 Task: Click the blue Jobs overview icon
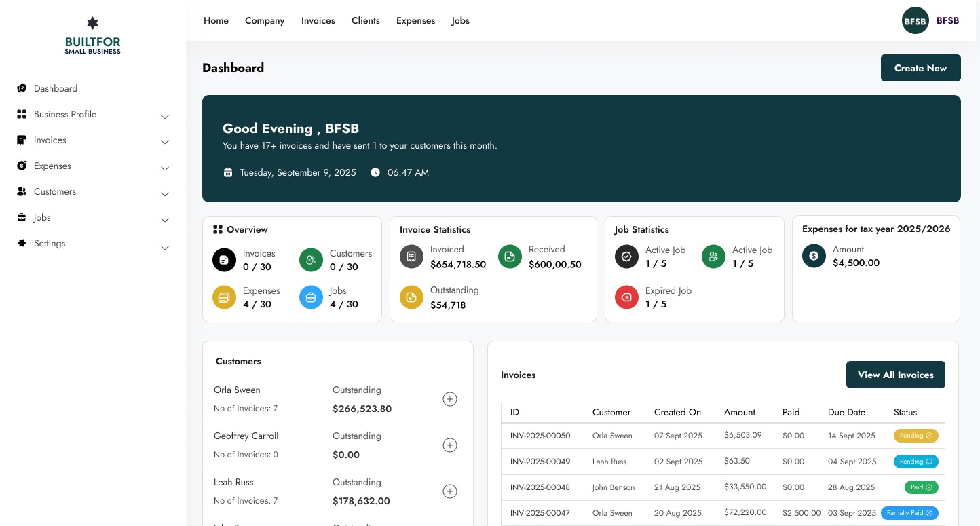click(311, 297)
